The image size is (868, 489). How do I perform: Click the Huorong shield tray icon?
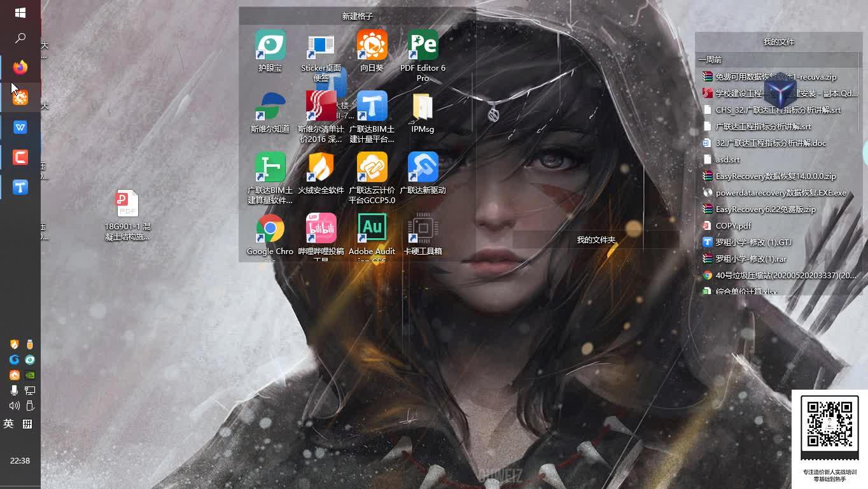14,344
